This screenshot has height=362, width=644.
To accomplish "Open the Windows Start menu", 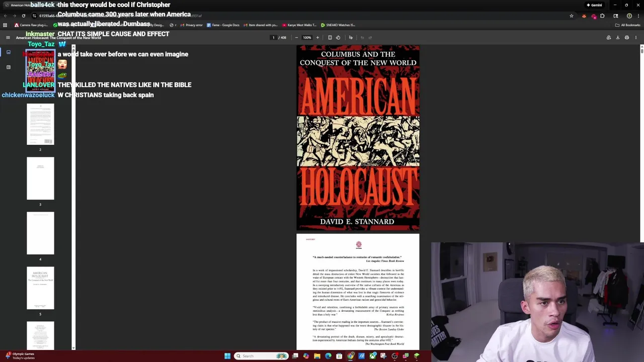I will point(227,356).
